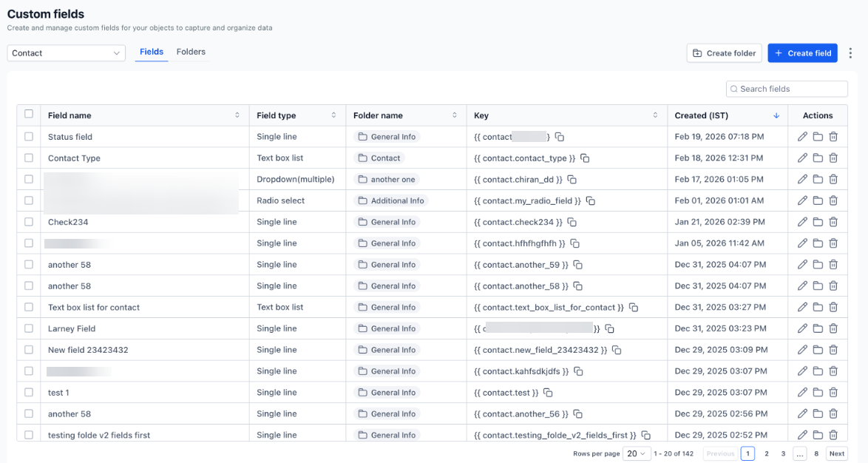Switch to the Folders tab
The image size is (868, 463).
[191, 52]
